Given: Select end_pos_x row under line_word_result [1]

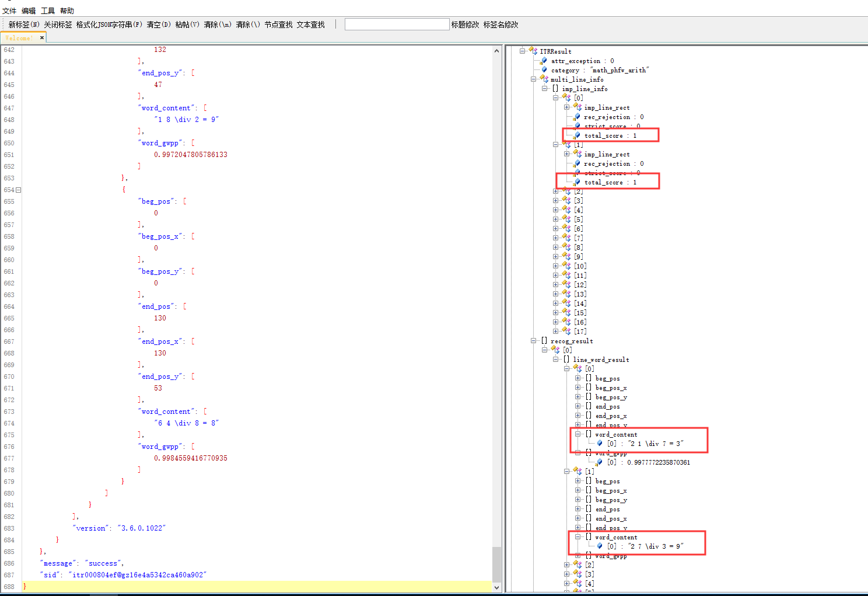Looking at the screenshot, I should 611,518.
